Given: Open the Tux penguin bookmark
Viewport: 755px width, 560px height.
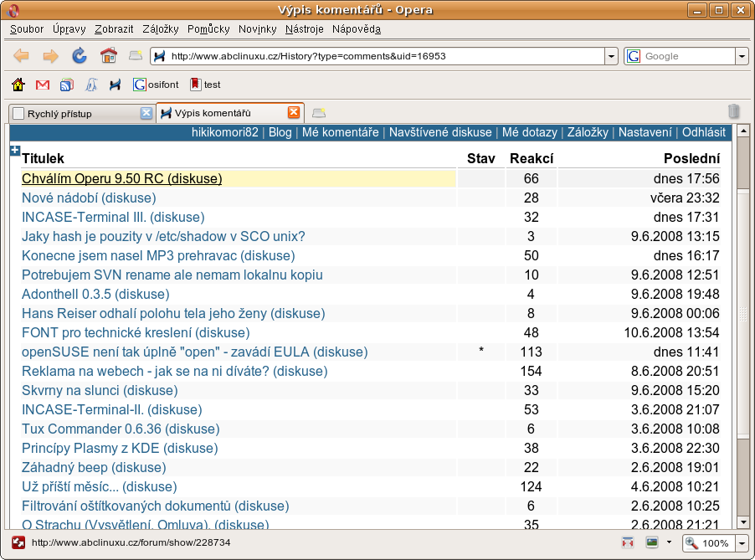Looking at the screenshot, I should [91, 85].
